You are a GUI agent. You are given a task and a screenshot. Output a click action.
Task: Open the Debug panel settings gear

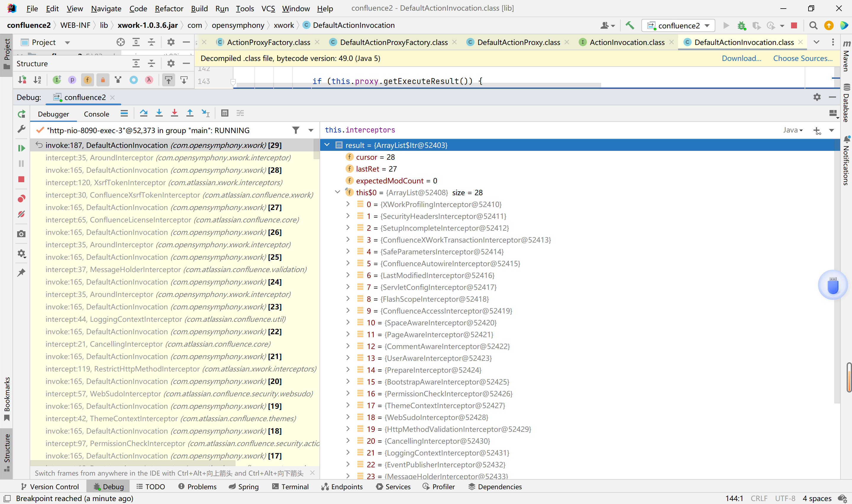tap(817, 98)
